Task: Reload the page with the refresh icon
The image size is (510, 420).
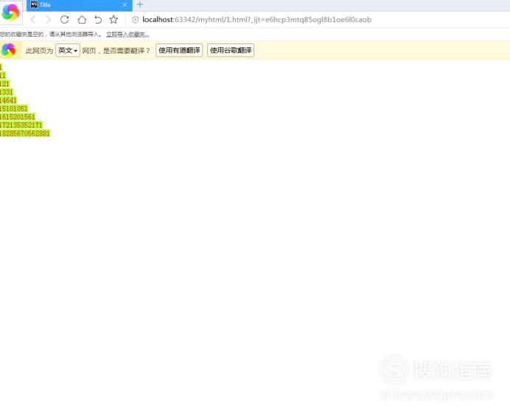Action: [64, 19]
